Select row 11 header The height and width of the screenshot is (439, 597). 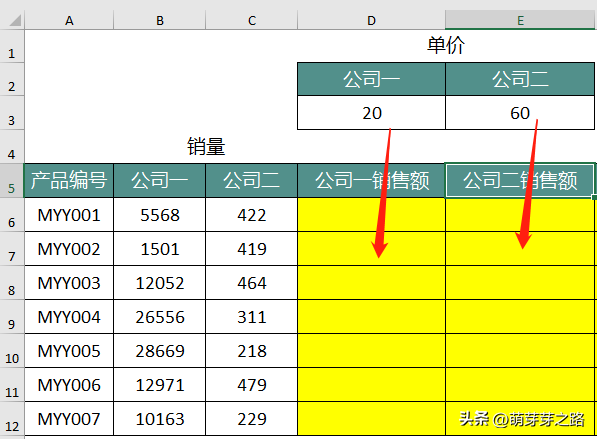[12, 385]
